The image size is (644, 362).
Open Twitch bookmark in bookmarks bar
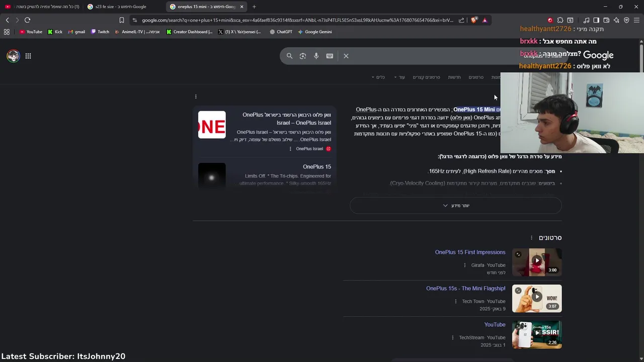click(100, 32)
